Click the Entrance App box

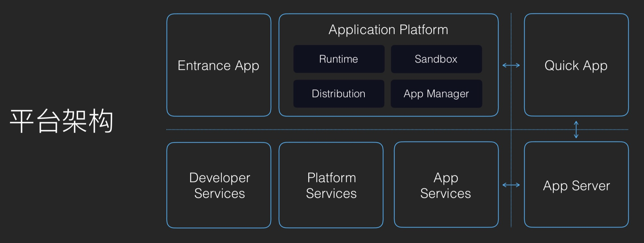219,65
